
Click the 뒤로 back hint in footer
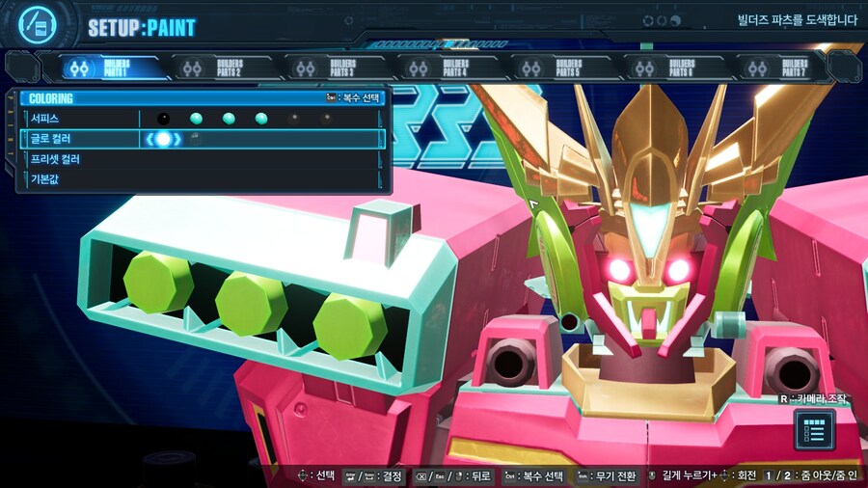coord(481,476)
